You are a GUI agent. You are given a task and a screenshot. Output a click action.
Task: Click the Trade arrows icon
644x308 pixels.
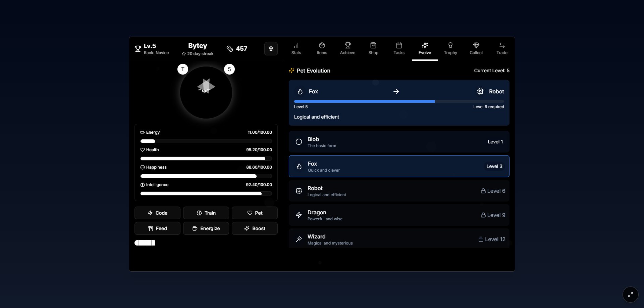tap(502, 48)
